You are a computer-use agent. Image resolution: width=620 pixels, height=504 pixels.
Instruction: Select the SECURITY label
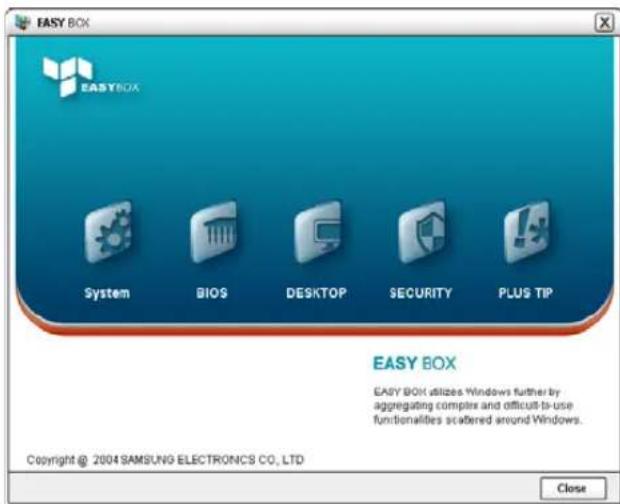coord(421,293)
